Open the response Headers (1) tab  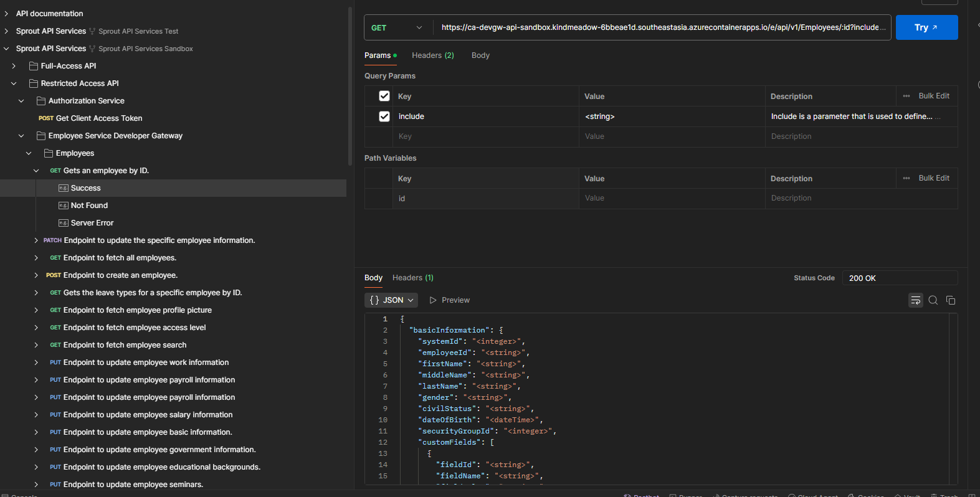(412, 278)
